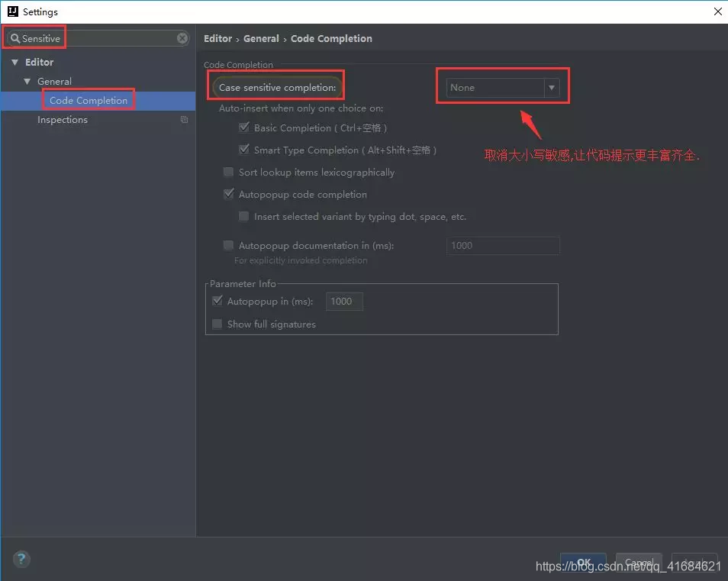Click the search magnifier icon
Screen dimensions: 728x581
click(15, 38)
